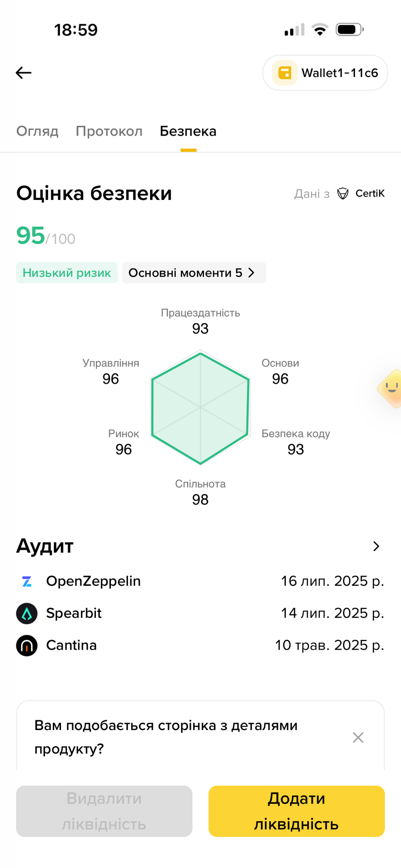This screenshot has width=401, height=868.
Task: Tap the Cantina logo icon
Action: 27,645
